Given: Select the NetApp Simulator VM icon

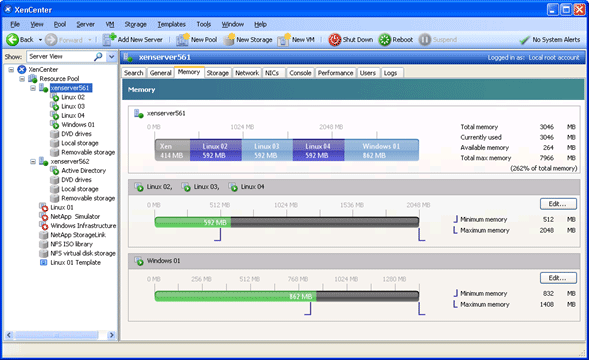Looking at the screenshot, I should 44,216.
